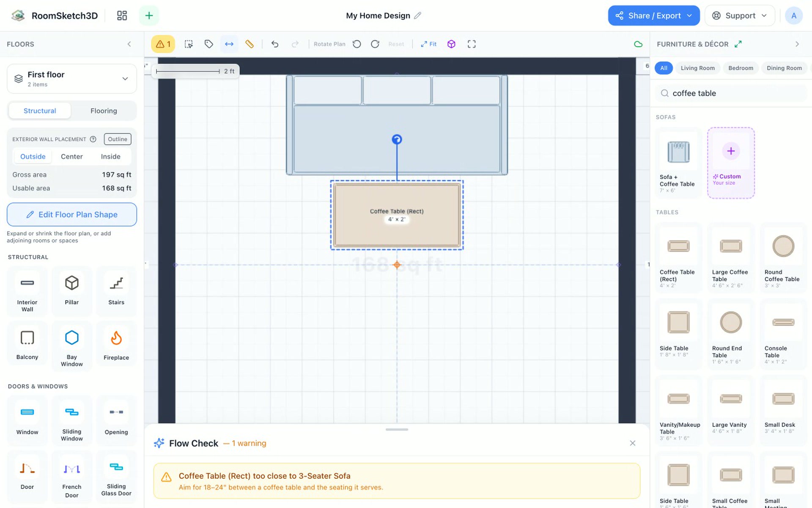Filter furniture by All
Screen dimensions: 812x508
[664, 68]
